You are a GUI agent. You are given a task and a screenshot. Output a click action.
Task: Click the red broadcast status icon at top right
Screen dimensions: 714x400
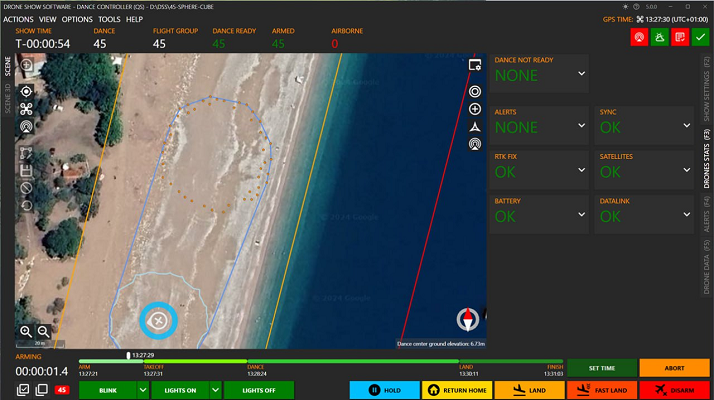click(x=638, y=37)
